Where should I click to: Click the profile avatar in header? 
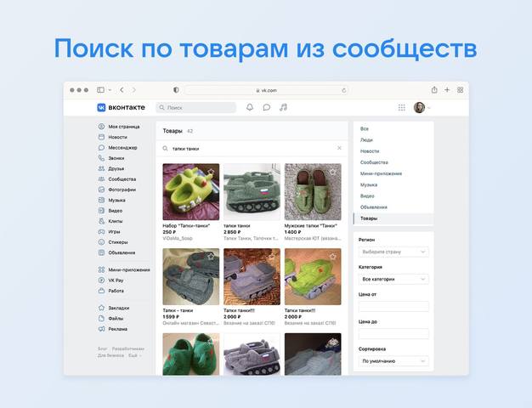pos(419,107)
